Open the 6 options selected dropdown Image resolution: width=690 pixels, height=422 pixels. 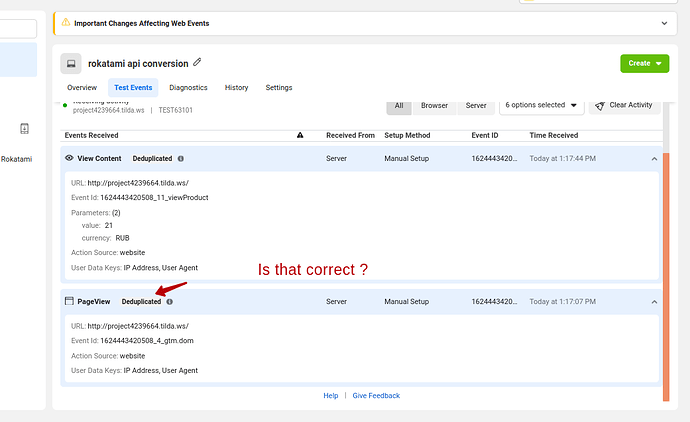pyautogui.click(x=541, y=105)
